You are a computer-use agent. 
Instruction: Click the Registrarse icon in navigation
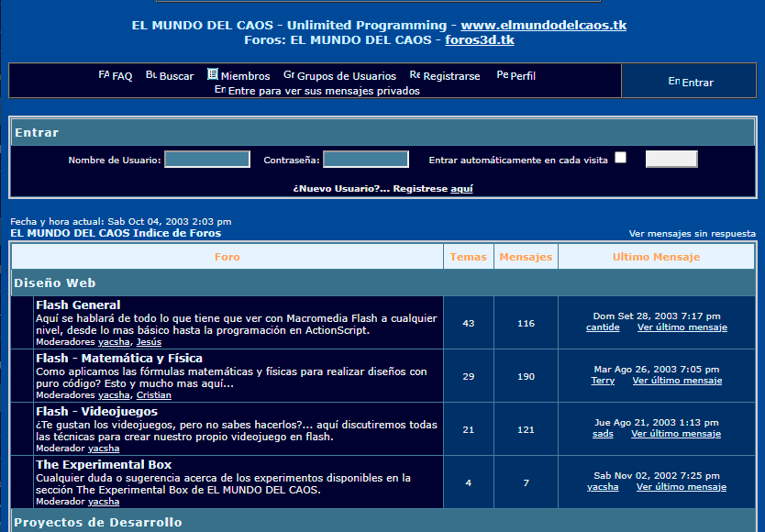415,75
